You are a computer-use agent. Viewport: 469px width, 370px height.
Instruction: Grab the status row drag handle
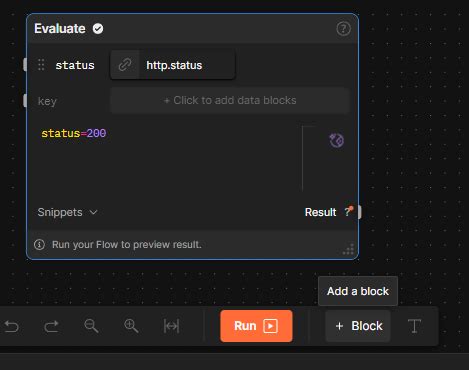point(41,65)
